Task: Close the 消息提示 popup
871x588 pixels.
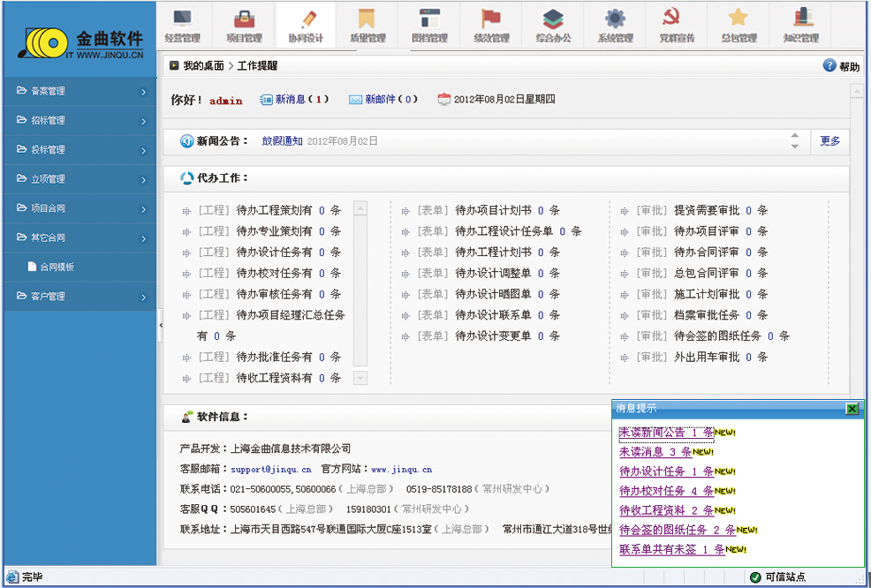Action: point(852,409)
